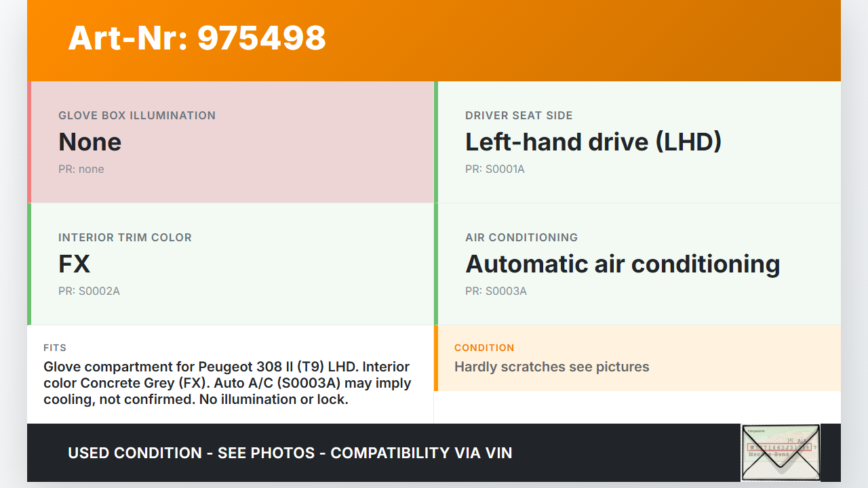This screenshot has width=868, height=488.
Task: Click the Interior Trim Color label
Action: 125,237
